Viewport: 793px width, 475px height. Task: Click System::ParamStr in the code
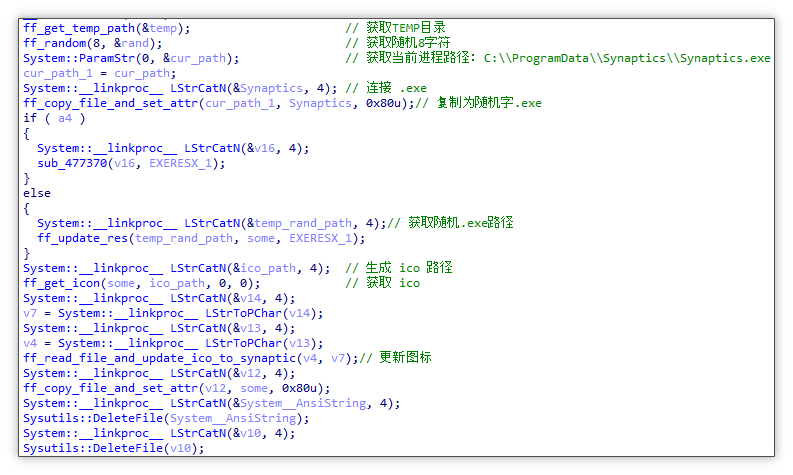(x=77, y=58)
